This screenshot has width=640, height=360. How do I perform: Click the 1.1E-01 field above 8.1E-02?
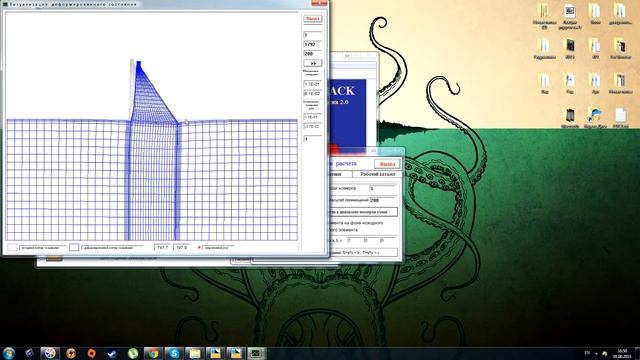click(x=313, y=84)
